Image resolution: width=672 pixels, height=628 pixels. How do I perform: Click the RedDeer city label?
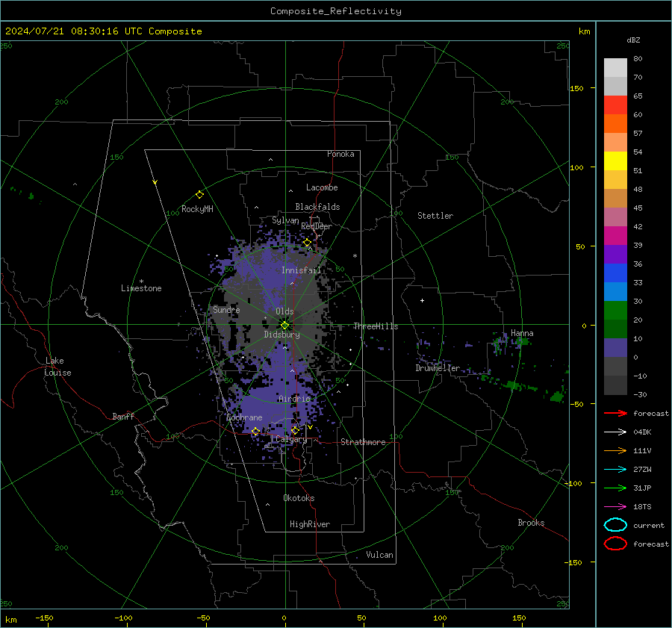[317, 226]
